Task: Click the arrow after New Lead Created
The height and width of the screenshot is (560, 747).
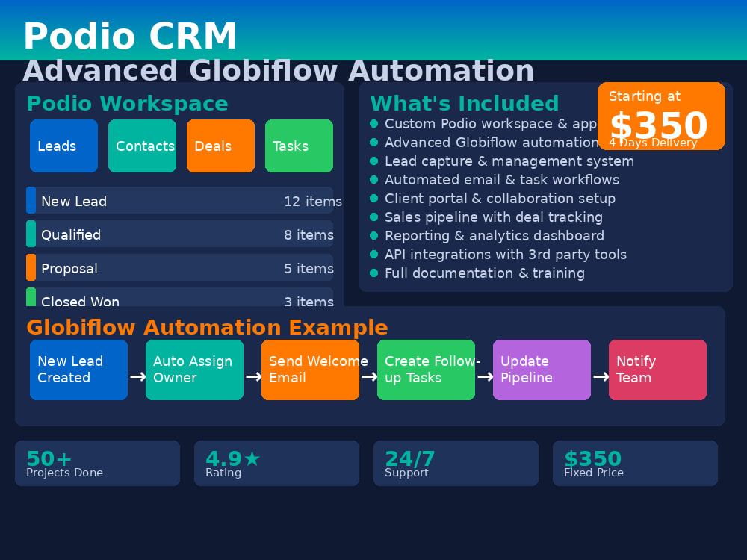Action: tap(137, 376)
